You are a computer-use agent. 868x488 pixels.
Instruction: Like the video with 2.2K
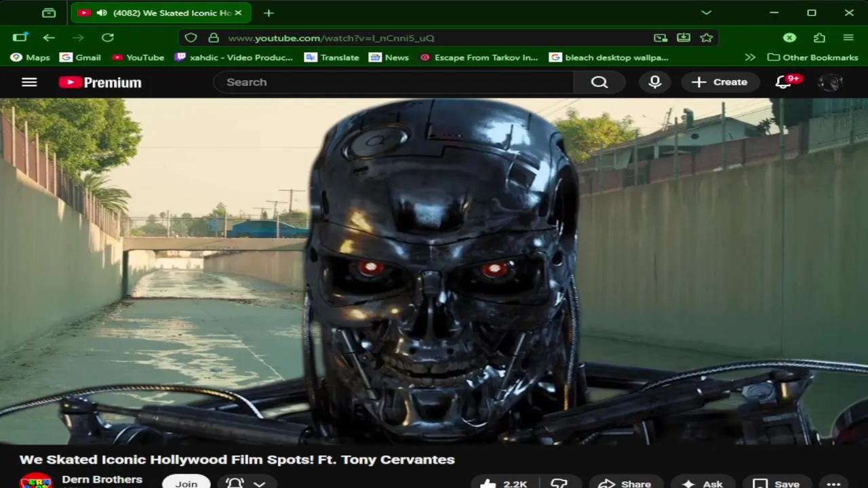point(503,483)
